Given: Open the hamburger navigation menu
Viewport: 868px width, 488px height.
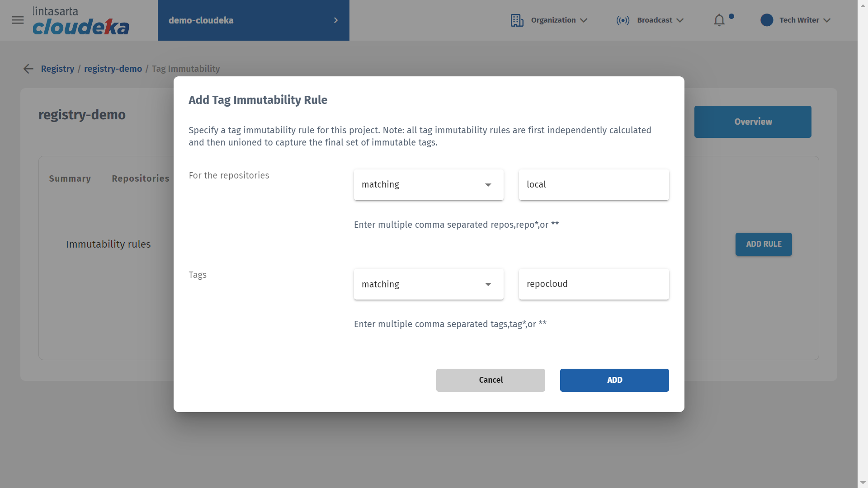Looking at the screenshot, I should [x=18, y=20].
